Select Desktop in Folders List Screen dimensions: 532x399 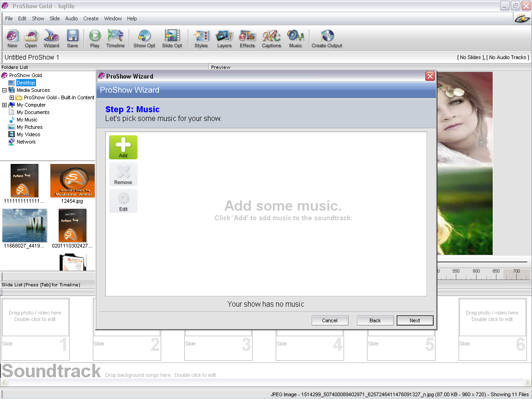pyautogui.click(x=26, y=83)
